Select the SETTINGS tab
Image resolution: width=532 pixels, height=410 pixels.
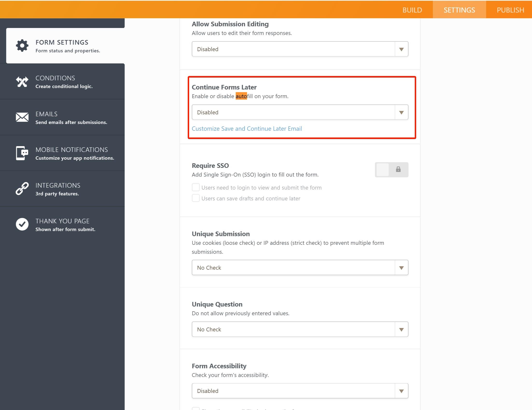[459, 10]
